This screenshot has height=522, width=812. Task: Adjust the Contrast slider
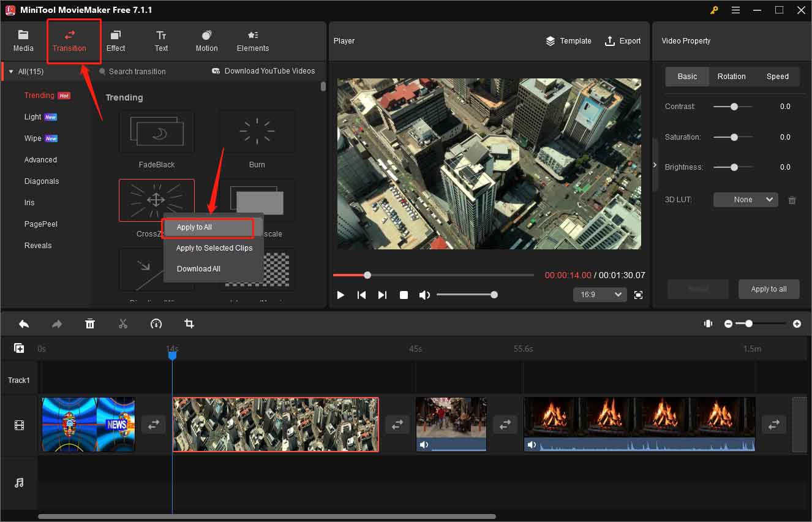click(x=734, y=107)
